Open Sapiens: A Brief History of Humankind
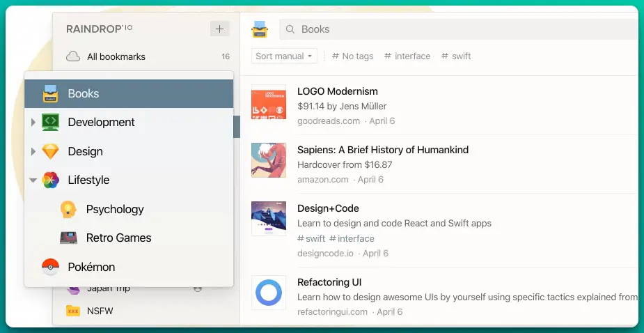This screenshot has width=644, height=333. (383, 150)
